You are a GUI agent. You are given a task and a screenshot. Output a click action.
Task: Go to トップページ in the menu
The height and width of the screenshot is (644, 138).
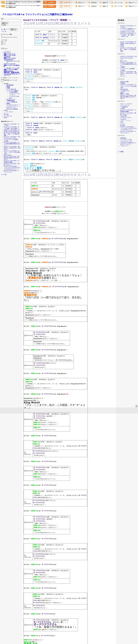7,51
